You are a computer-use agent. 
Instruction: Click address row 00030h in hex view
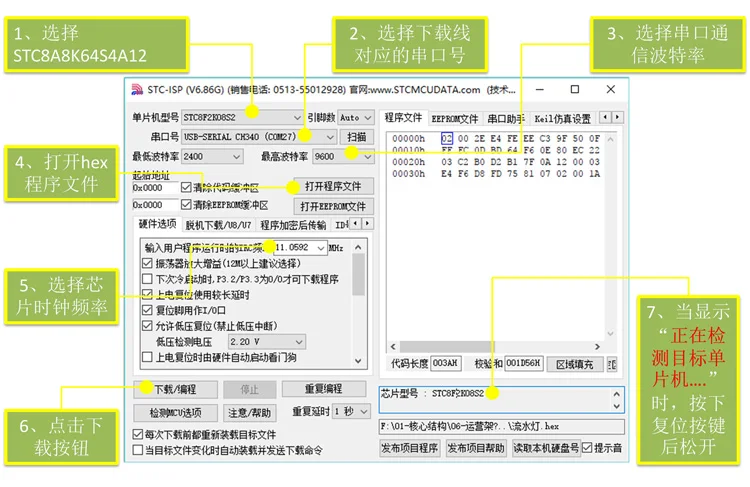[408, 174]
